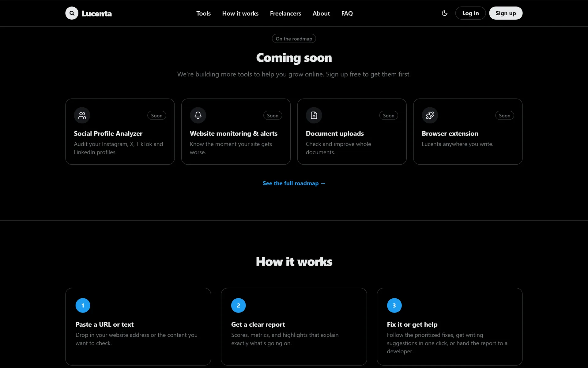Click the Coming soon heading

(x=294, y=58)
